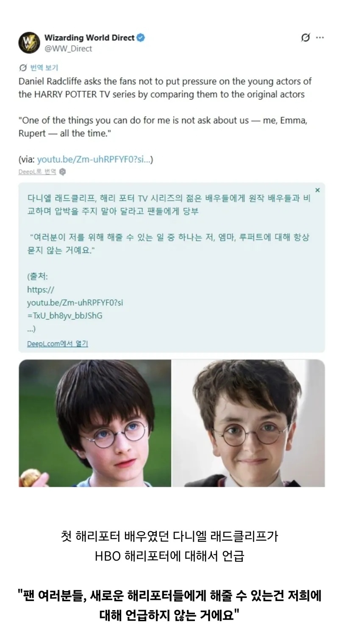Click the Wizarding World Direct display name
339x644 pixels.
[x=89, y=38]
